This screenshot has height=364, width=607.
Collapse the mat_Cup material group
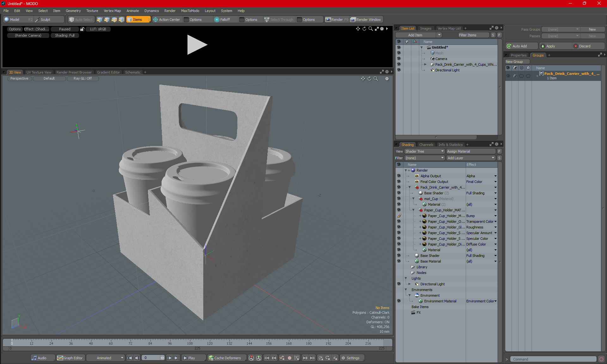coord(413,199)
